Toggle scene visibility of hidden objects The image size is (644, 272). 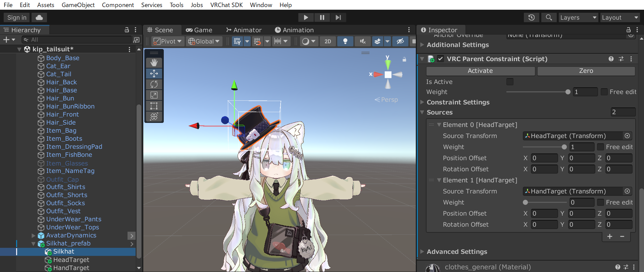(400, 41)
